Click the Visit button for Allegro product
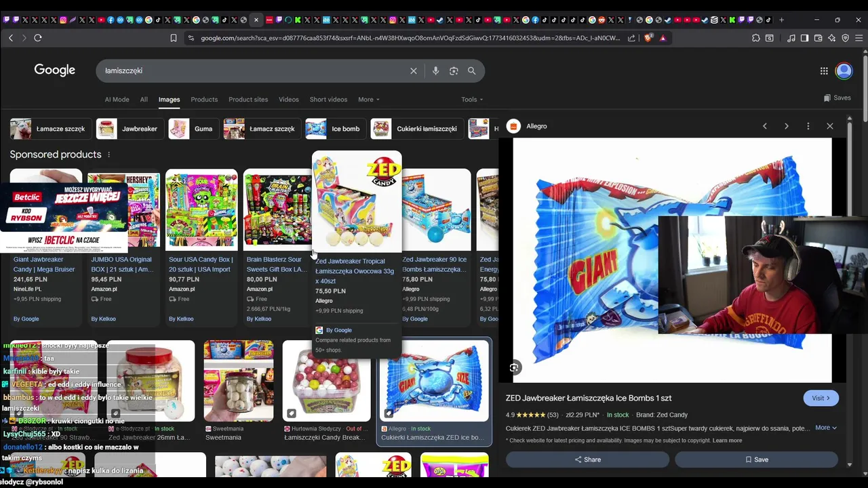 pyautogui.click(x=821, y=398)
